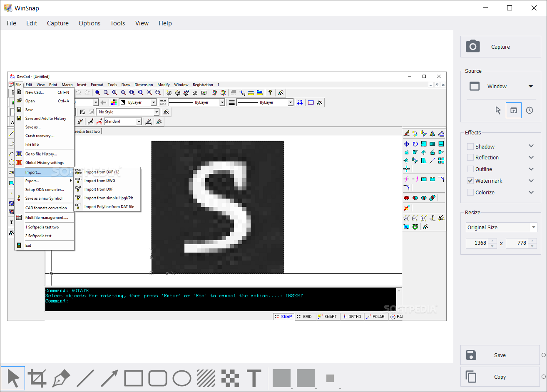
Task: Choose the Arrow line tool
Action: pos(109,378)
